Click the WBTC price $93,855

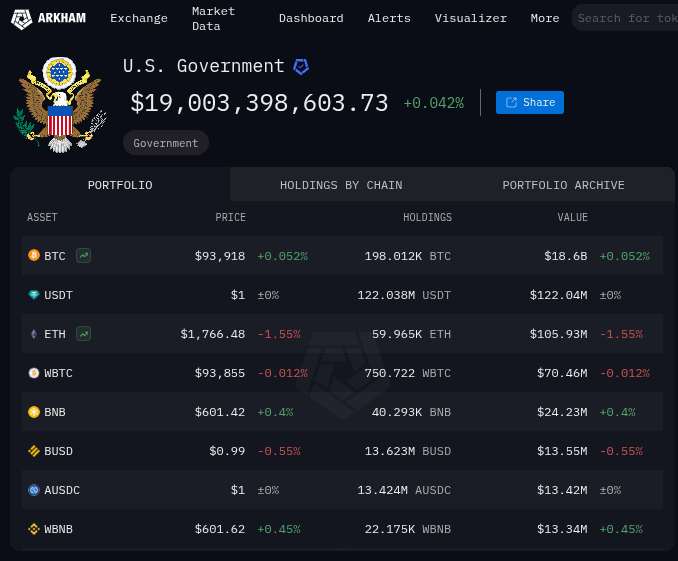220,373
